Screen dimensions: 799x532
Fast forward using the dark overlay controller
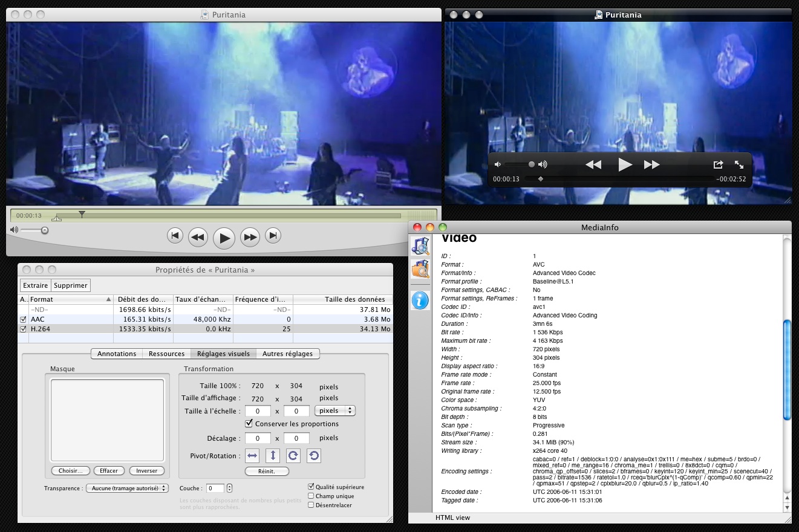point(651,164)
